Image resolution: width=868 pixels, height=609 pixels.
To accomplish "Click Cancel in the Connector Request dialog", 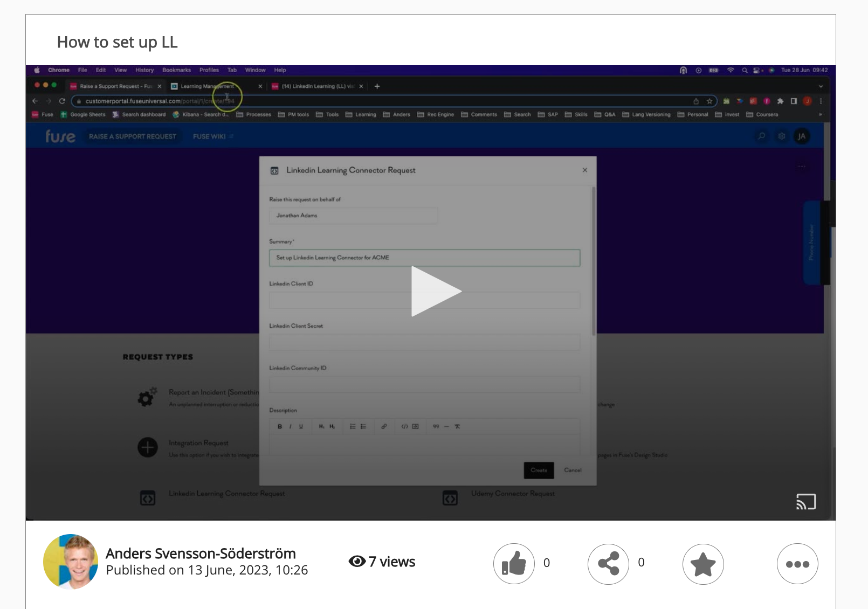I will point(573,470).
